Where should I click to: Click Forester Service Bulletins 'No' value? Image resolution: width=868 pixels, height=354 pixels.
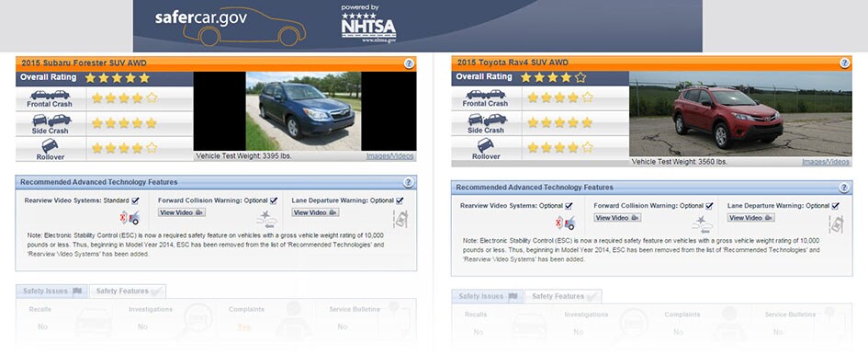[x=343, y=326]
